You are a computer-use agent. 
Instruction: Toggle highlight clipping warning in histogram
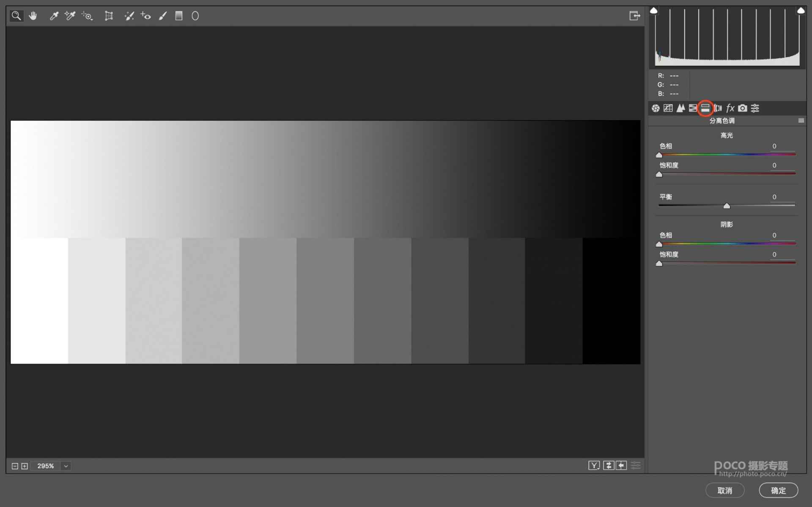tap(801, 11)
